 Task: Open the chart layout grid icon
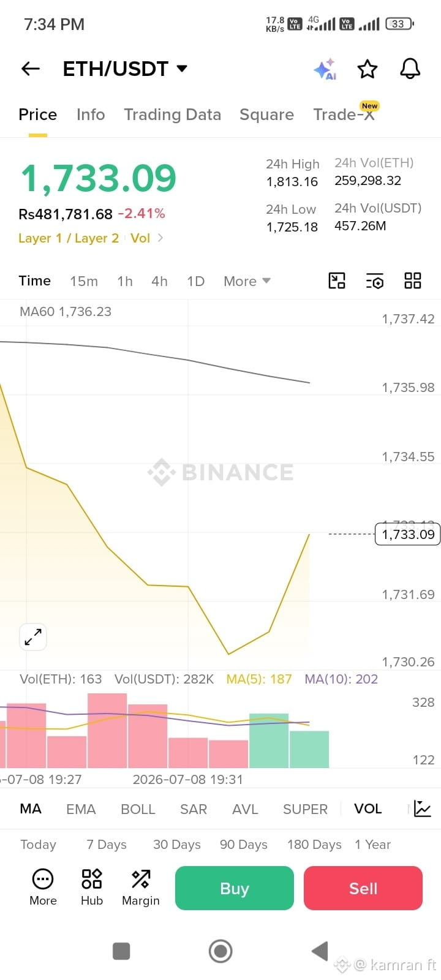413,281
